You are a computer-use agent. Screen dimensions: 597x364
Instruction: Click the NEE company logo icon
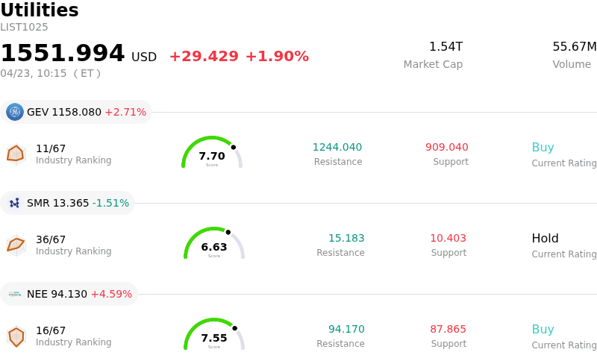coord(15,294)
